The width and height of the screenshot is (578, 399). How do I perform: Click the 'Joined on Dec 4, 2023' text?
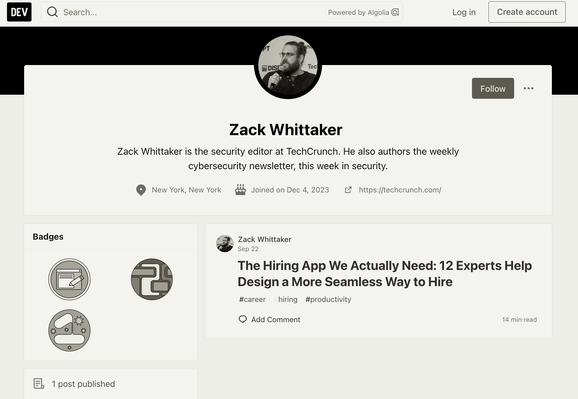click(x=290, y=190)
